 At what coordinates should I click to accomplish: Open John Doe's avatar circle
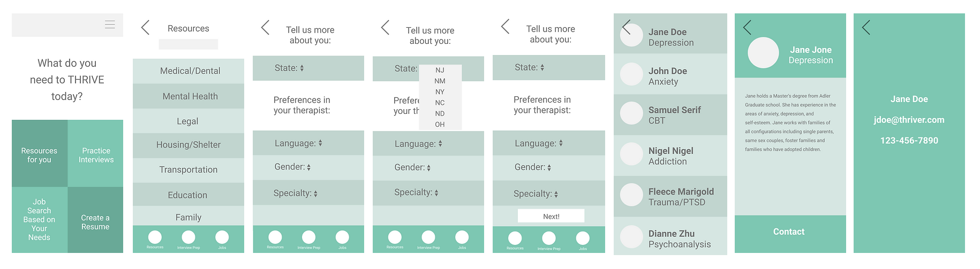[631, 74]
